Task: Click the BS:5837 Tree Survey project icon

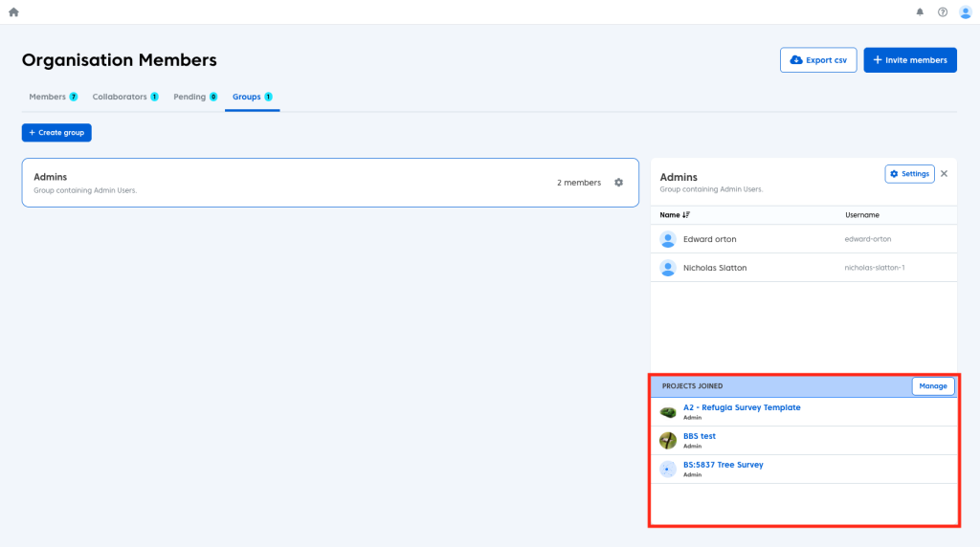Action: coord(668,470)
